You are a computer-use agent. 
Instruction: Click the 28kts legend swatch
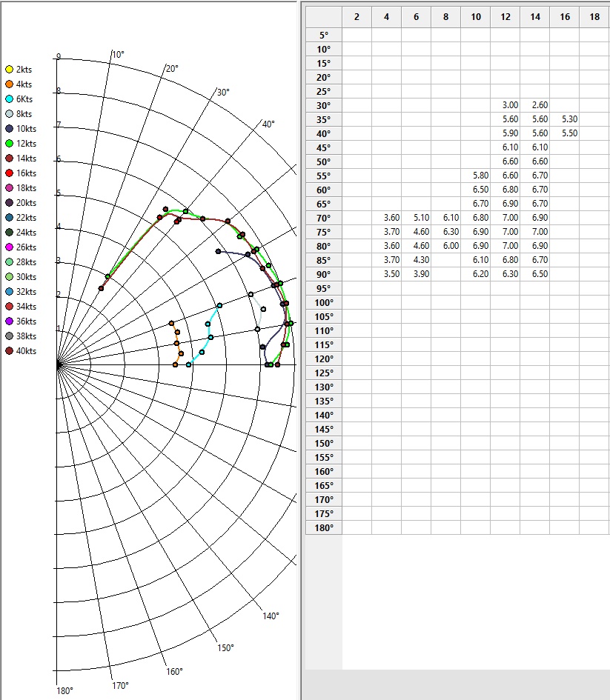[x=9, y=261]
